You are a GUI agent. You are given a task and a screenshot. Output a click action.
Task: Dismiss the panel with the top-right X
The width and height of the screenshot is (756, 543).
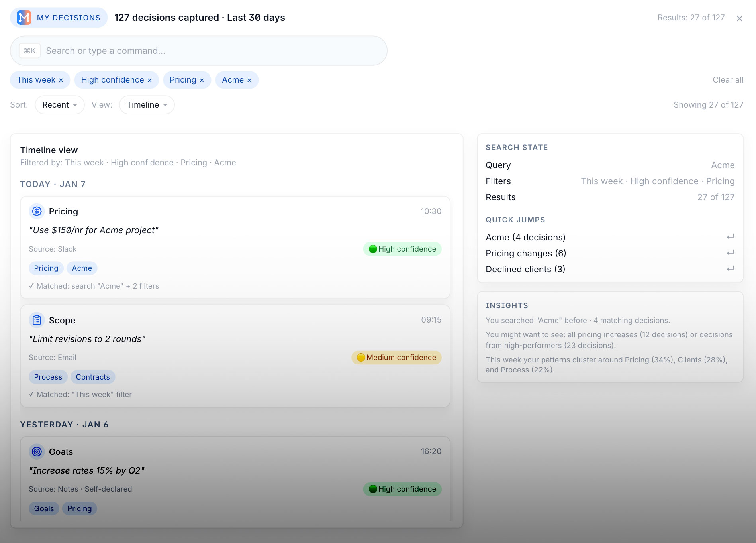pos(740,18)
